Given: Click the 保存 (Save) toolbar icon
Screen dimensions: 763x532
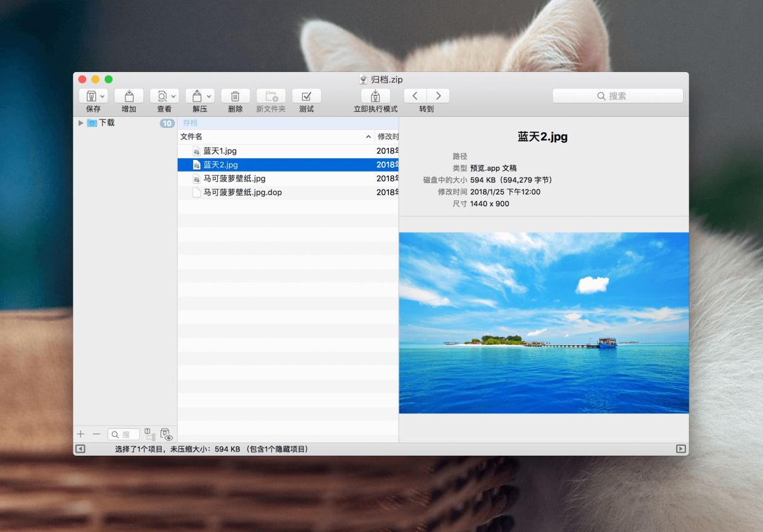Looking at the screenshot, I should point(90,96).
